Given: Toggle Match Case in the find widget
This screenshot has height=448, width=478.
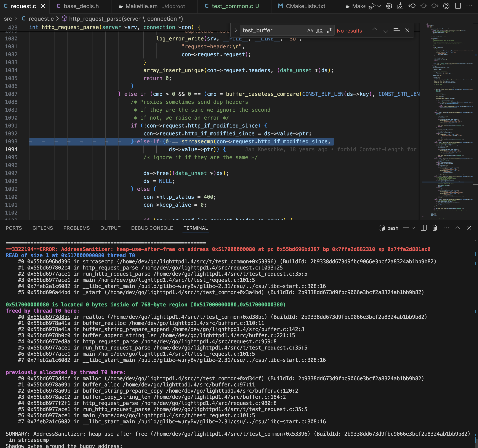Looking at the screenshot, I should click(310, 30).
